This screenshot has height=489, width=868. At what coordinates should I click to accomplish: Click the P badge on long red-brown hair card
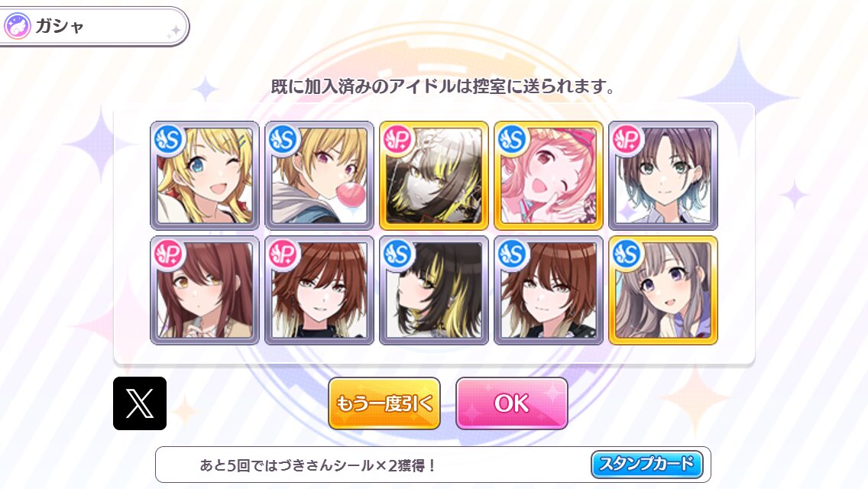(x=169, y=254)
